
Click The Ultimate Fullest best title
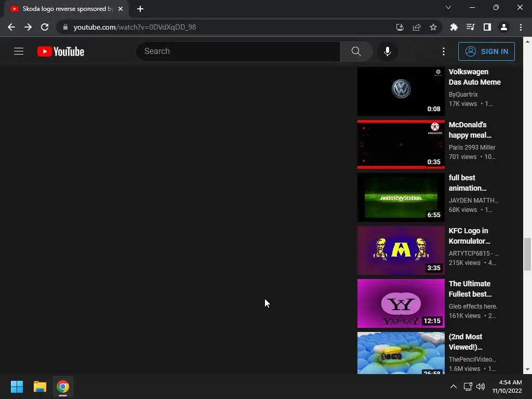tap(470, 289)
